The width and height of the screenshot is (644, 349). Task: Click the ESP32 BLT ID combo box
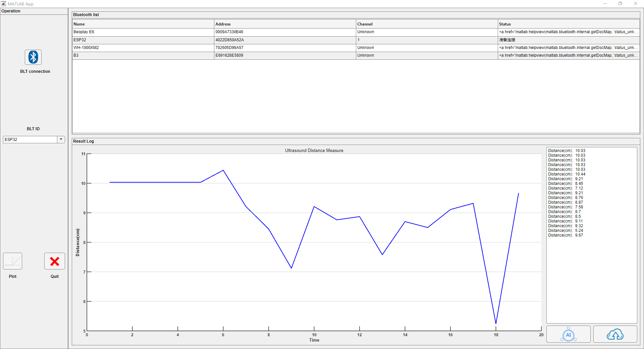coord(30,140)
